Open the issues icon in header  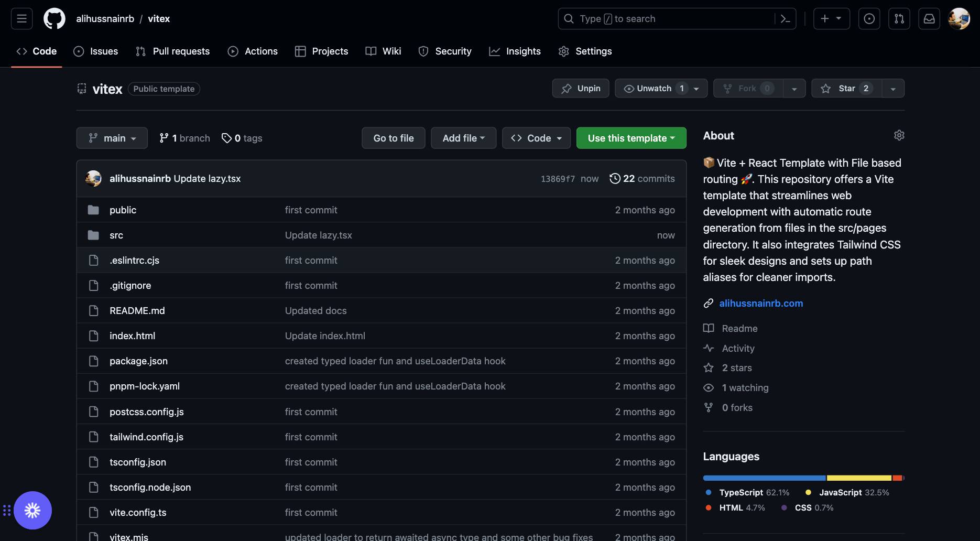click(x=869, y=19)
